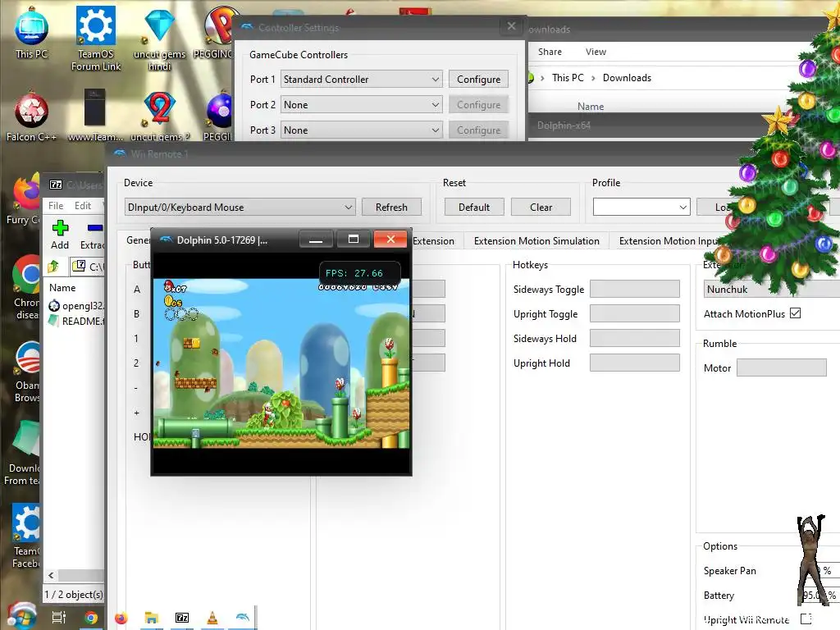Open Team Facebook desktop shortcut
Image resolution: width=840 pixels, height=630 pixels.
coord(25,536)
